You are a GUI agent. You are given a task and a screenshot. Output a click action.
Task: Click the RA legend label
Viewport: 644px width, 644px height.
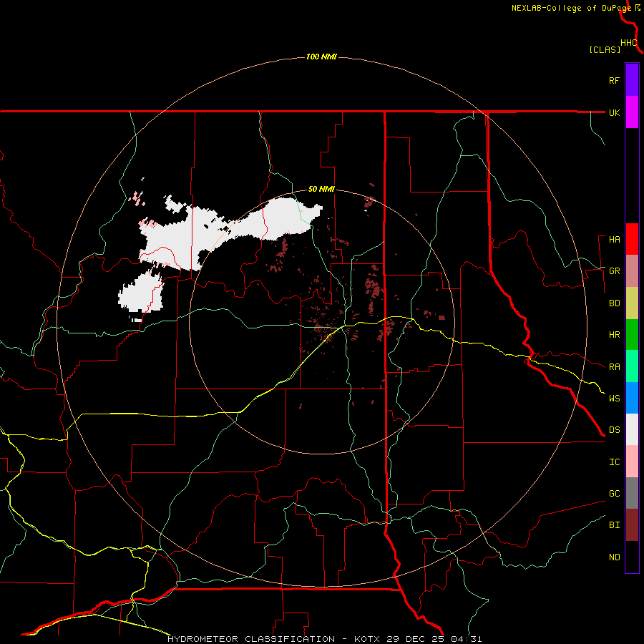pos(614,367)
